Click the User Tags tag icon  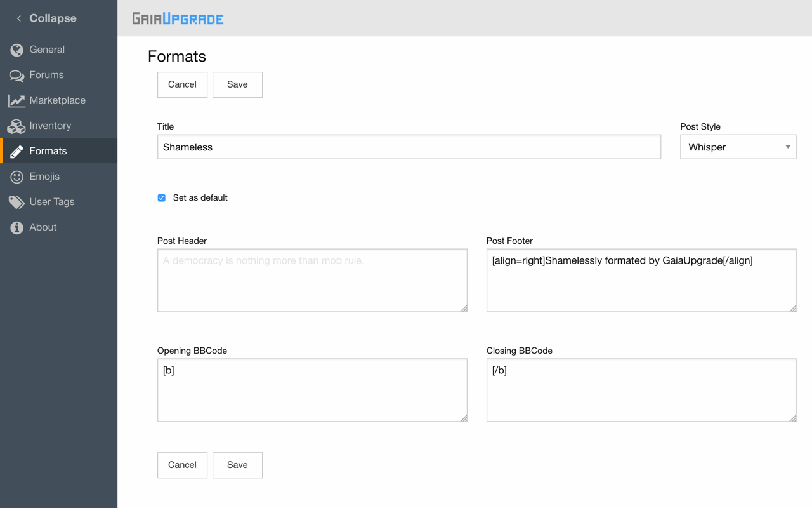point(16,202)
